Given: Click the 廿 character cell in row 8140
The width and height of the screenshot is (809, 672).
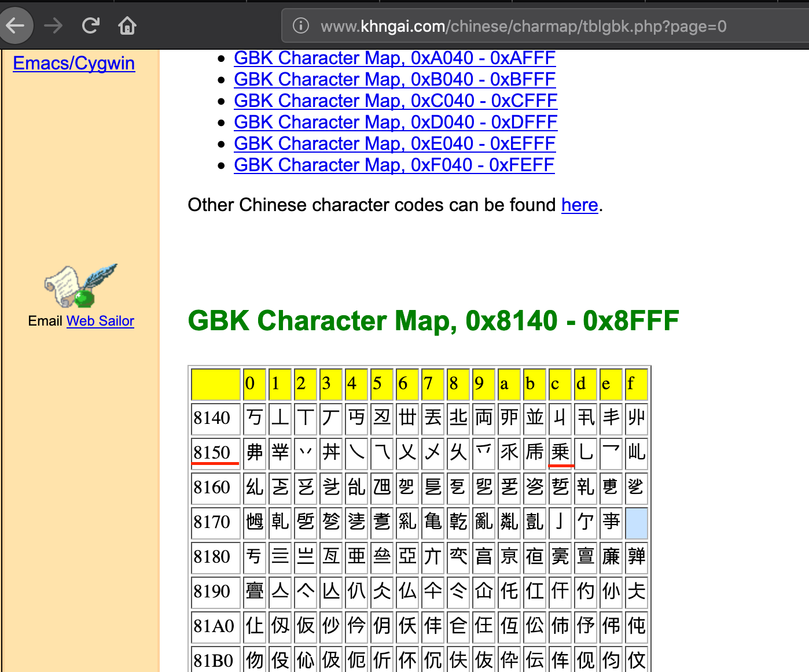Looking at the screenshot, I should click(x=407, y=418).
